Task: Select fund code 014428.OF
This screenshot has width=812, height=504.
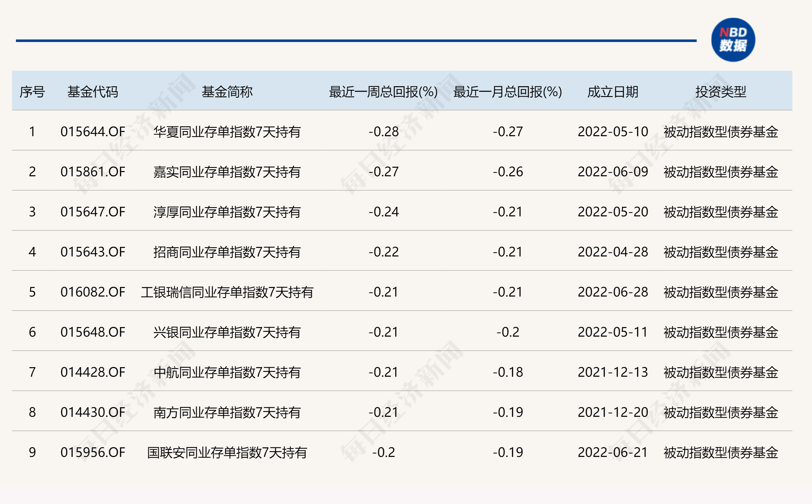Action: click(x=93, y=372)
